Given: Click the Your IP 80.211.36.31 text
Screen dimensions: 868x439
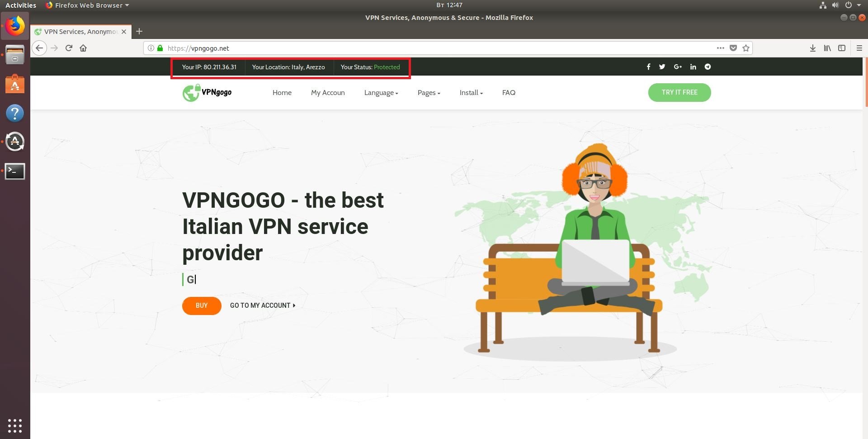Looking at the screenshot, I should [209, 67].
